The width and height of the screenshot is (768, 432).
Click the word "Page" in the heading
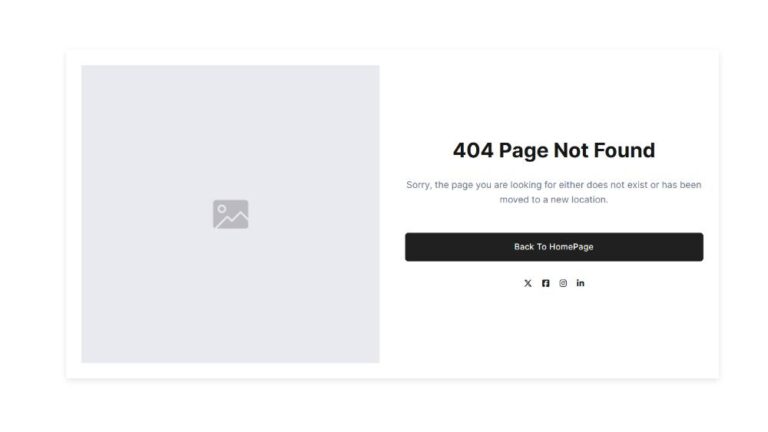coord(524,151)
